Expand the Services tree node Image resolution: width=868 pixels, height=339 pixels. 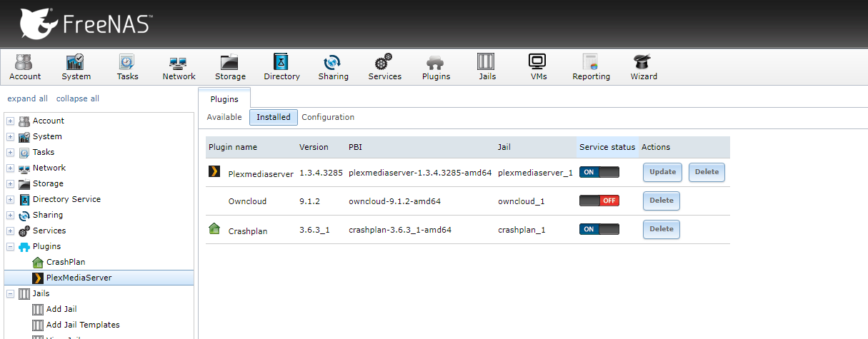[11, 231]
